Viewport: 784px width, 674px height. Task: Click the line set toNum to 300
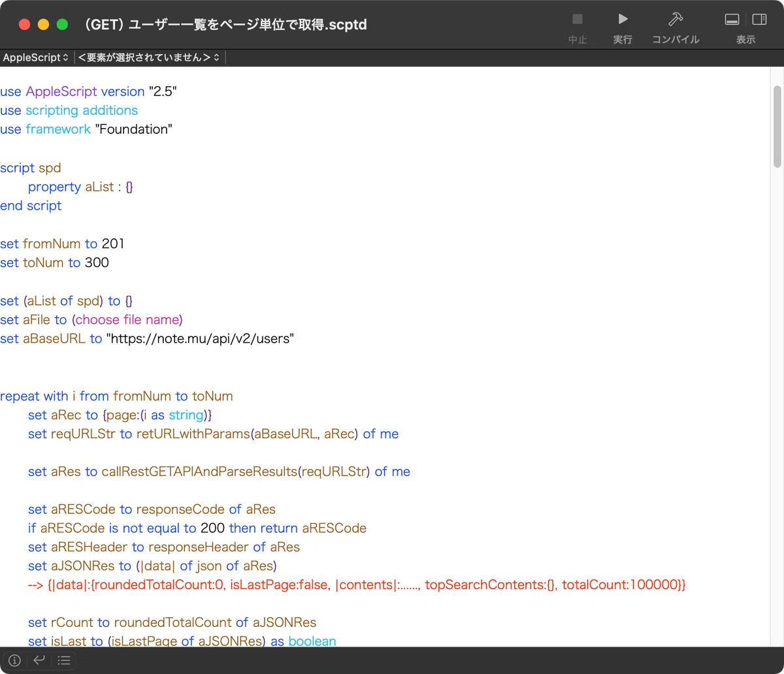tap(54, 263)
